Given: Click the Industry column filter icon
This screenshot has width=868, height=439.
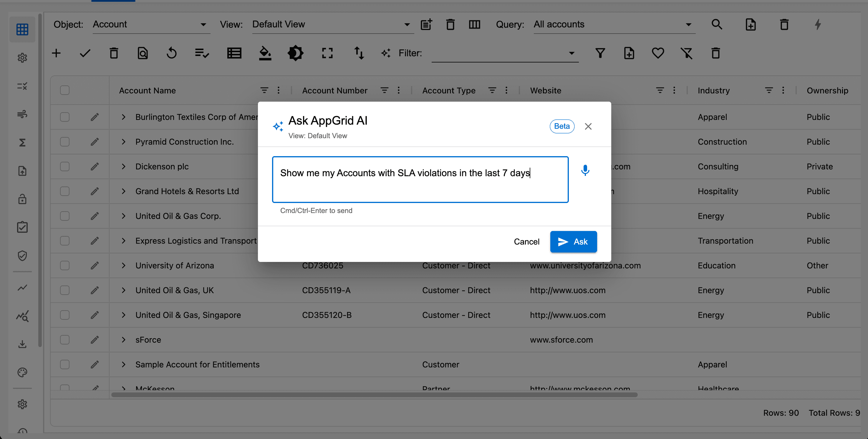Looking at the screenshot, I should point(768,90).
